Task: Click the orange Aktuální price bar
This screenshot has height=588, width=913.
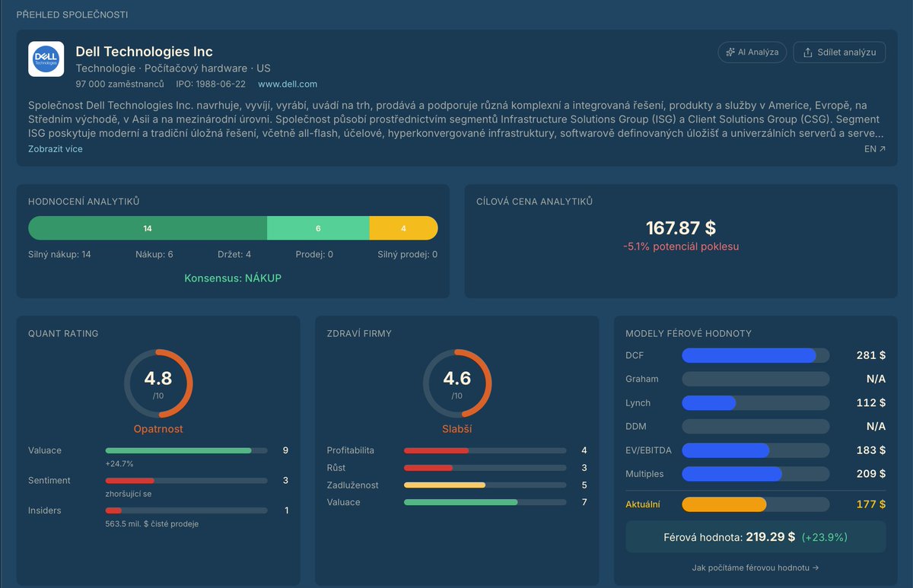Action: 756,504
